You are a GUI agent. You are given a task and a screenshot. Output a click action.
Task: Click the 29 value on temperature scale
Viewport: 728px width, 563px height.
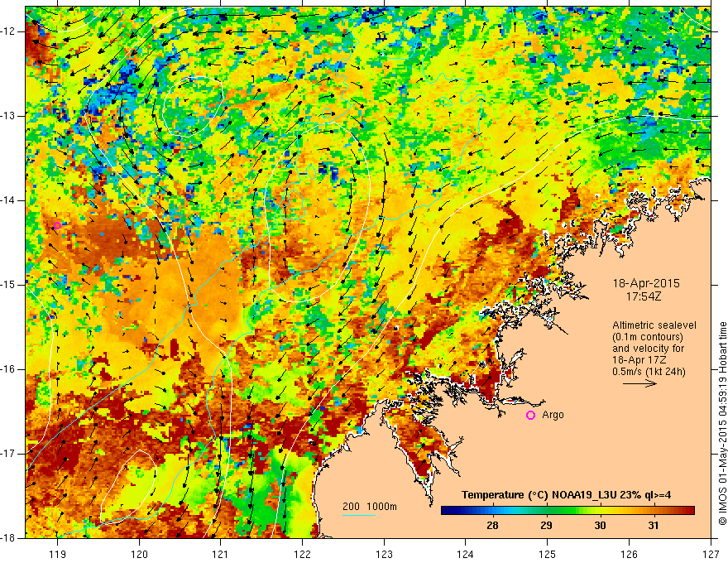coord(547,526)
